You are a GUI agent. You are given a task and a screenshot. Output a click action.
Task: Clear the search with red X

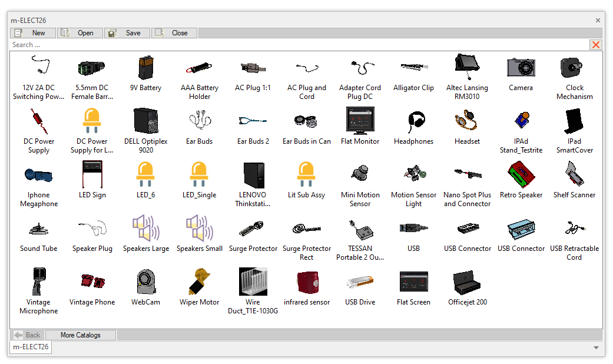pos(596,45)
